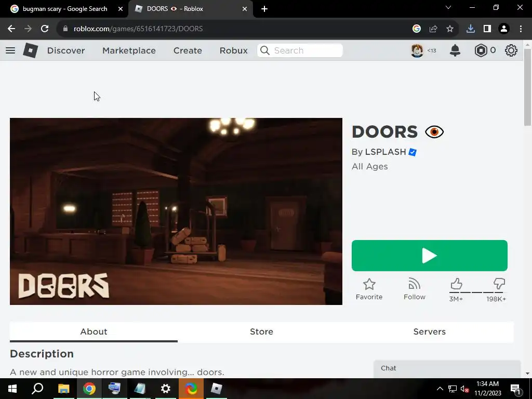532x399 pixels.
Task: Open the taskbar clock and date
Action: pyautogui.click(x=487, y=389)
